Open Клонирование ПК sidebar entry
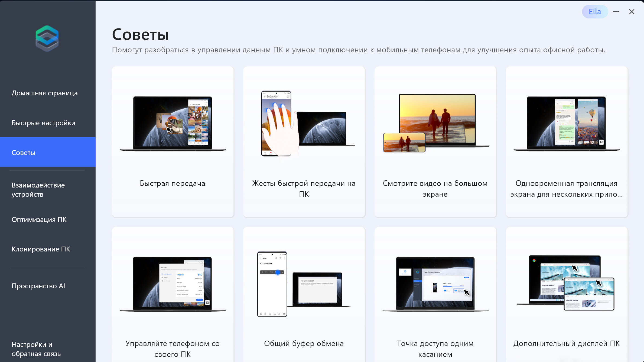The width and height of the screenshot is (644, 362). coord(41,249)
